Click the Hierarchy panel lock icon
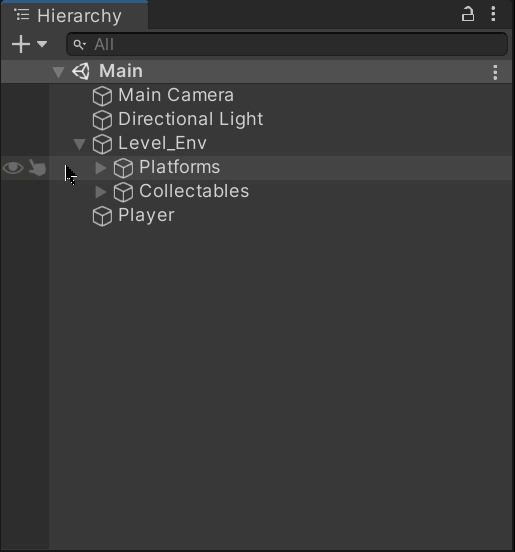The height and width of the screenshot is (552, 515). [467, 14]
